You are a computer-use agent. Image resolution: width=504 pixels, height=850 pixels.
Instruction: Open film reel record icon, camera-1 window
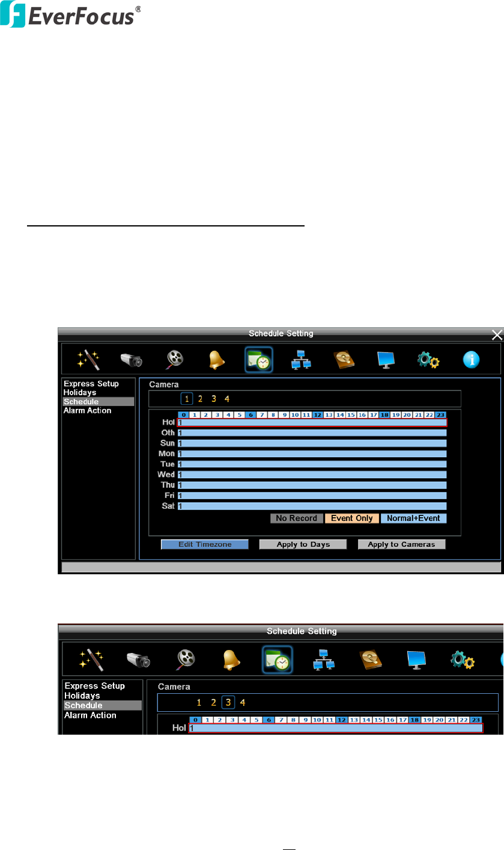[174, 359]
